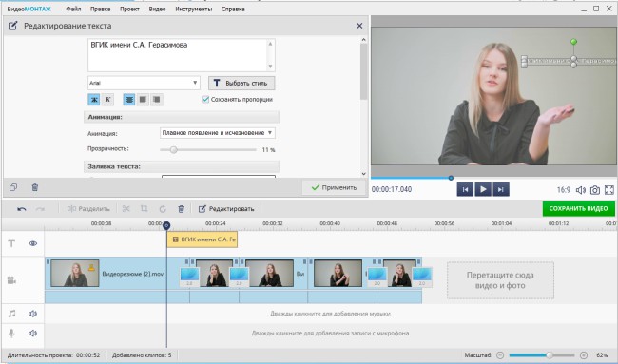Adjust the Масштаб timeline zoom slider
This screenshot has width=618, height=364.
coord(542,355)
